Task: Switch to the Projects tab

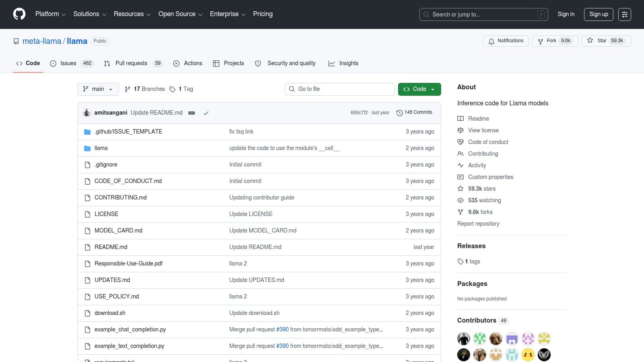Action: coord(228,63)
